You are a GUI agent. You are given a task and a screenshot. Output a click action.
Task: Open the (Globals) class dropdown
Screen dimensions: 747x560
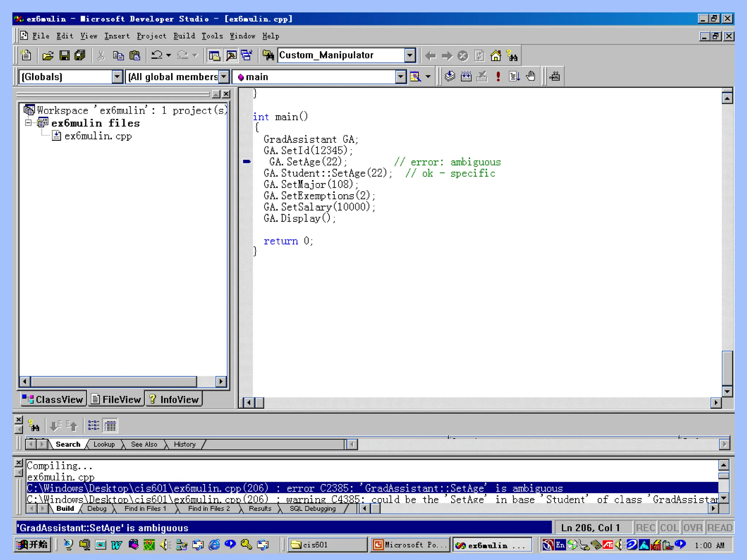pos(117,77)
